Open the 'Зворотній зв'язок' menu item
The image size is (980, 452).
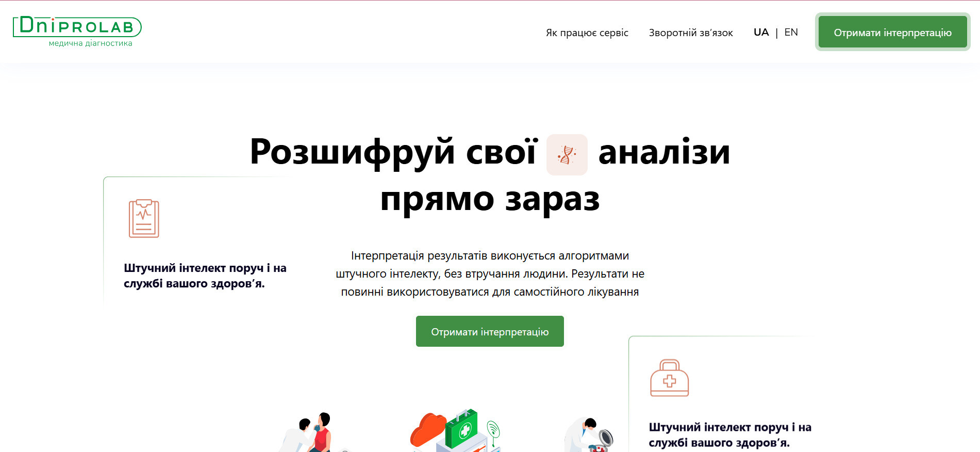point(690,33)
